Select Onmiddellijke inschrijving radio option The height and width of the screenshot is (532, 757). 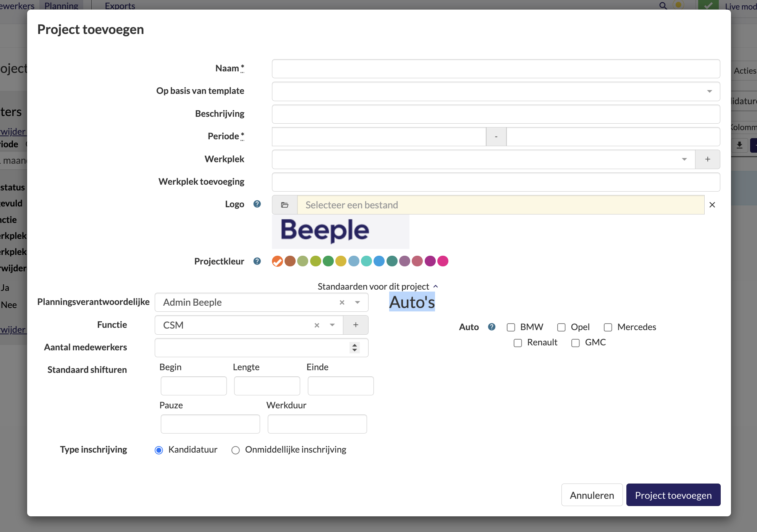[x=236, y=450]
